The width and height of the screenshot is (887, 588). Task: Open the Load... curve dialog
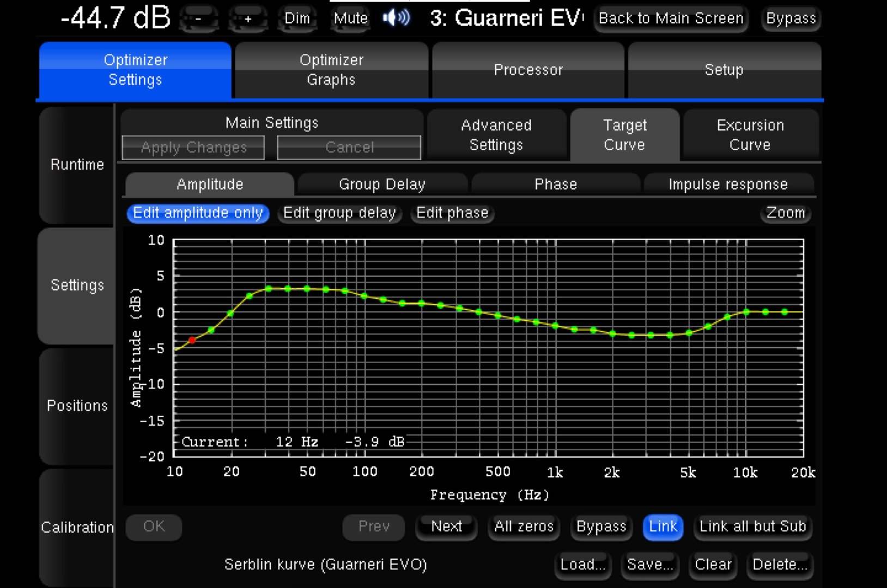(x=582, y=565)
